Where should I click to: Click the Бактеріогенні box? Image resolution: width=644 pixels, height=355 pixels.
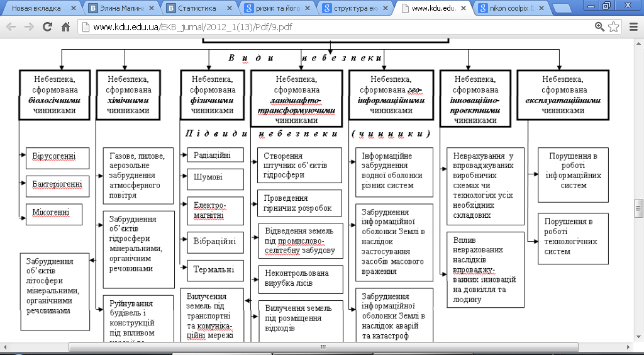point(57,186)
